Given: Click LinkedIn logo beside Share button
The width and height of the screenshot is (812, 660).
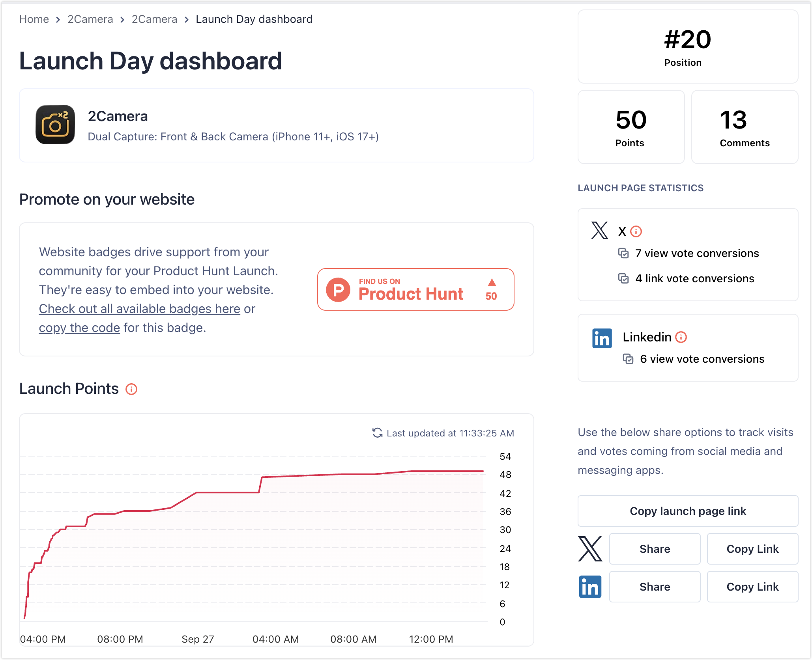Looking at the screenshot, I should pos(590,587).
